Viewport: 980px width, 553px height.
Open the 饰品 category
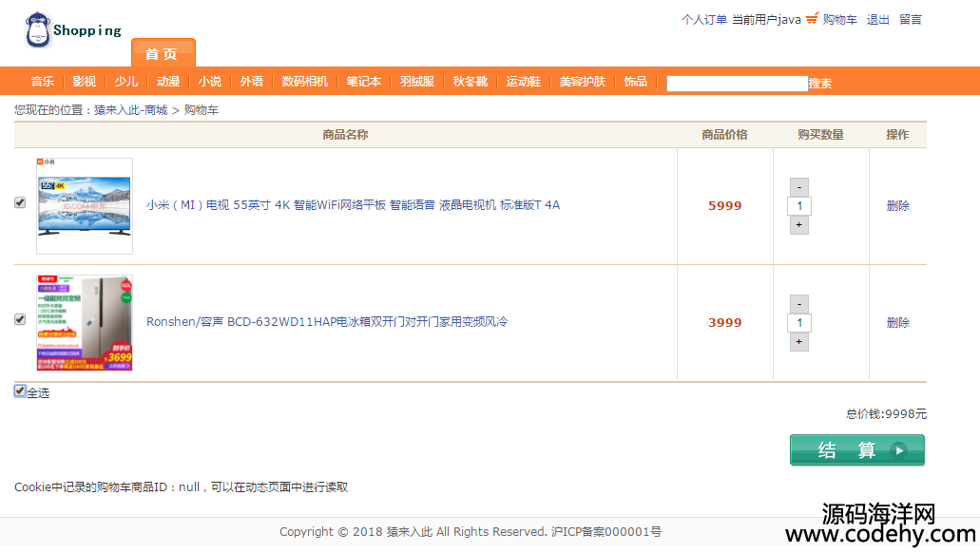pyautogui.click(x=636, y=82)
